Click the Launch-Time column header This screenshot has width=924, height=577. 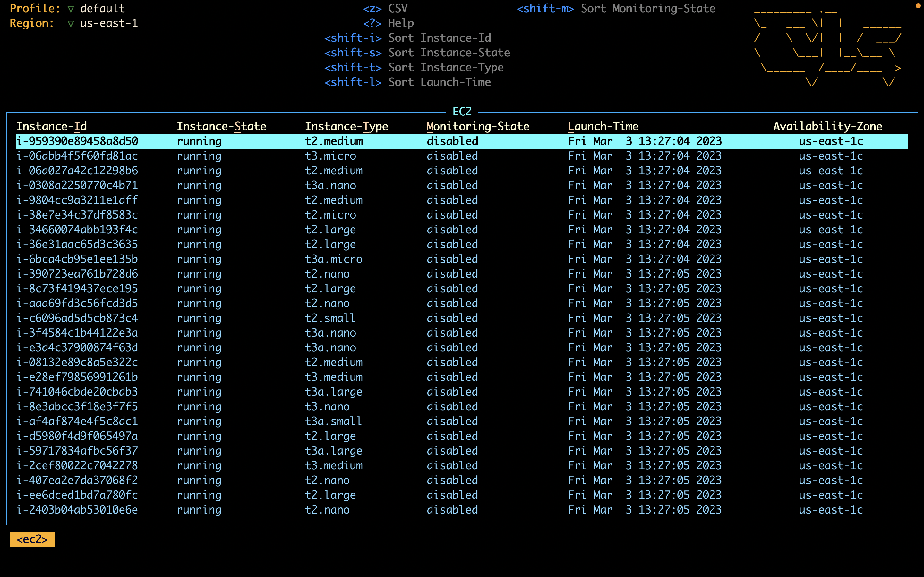(x=603, y=126)
